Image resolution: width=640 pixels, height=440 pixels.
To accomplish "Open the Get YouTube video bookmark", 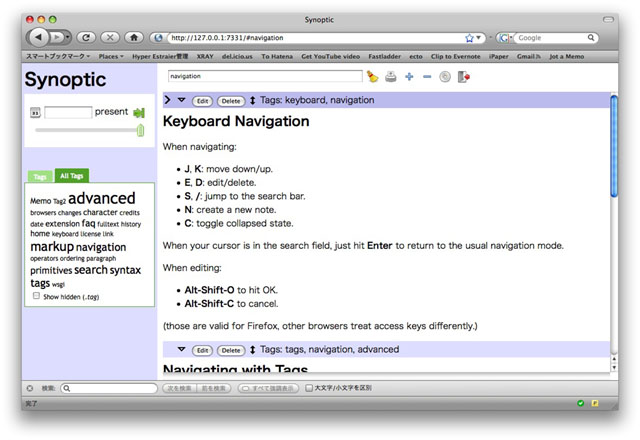I will coord(331,56).
